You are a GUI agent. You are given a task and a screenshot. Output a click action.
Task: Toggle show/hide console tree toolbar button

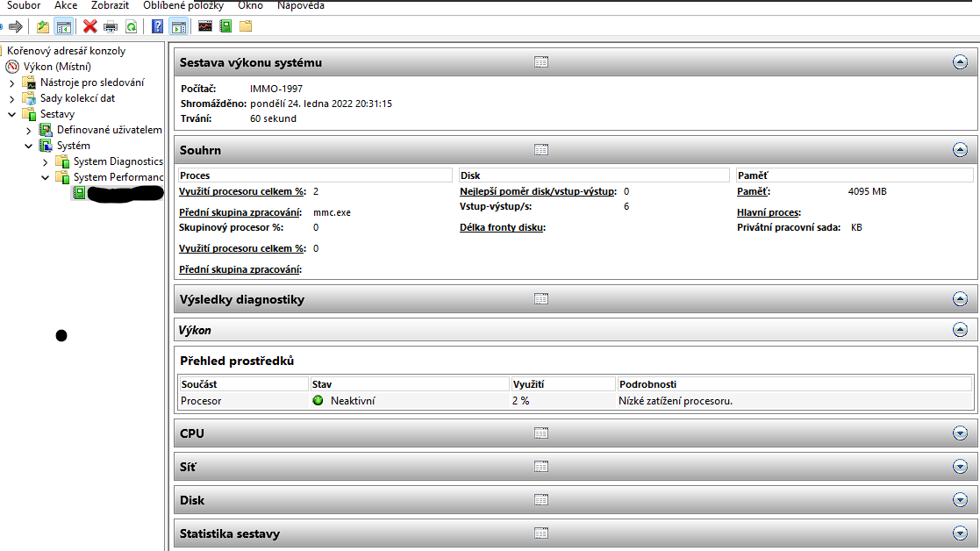(63, 26)
